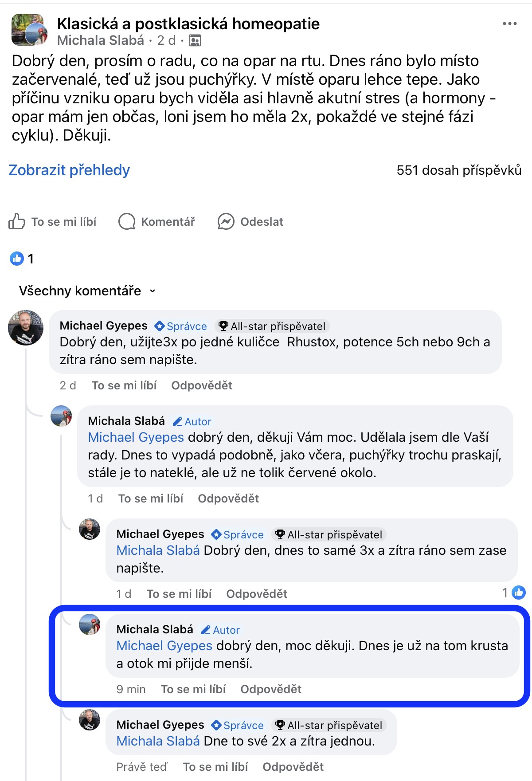Tap the "All-star přispěvatel" badge in the last comment
532x781 pixels.
click(329, 726)
